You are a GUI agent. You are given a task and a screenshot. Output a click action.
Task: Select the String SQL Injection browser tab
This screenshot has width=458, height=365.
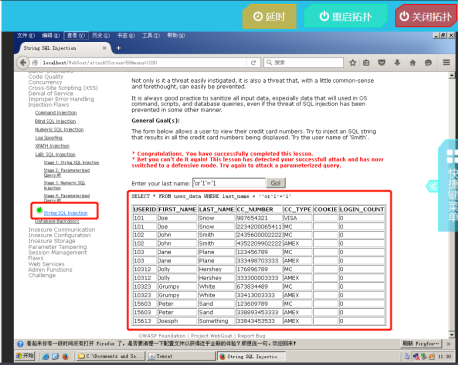tap(62, 48)
